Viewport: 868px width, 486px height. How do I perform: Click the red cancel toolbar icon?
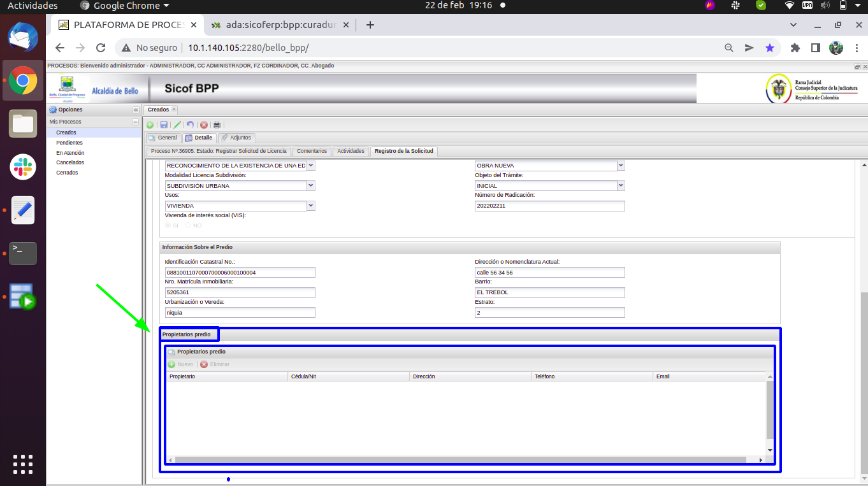click(x=204, y=125)
